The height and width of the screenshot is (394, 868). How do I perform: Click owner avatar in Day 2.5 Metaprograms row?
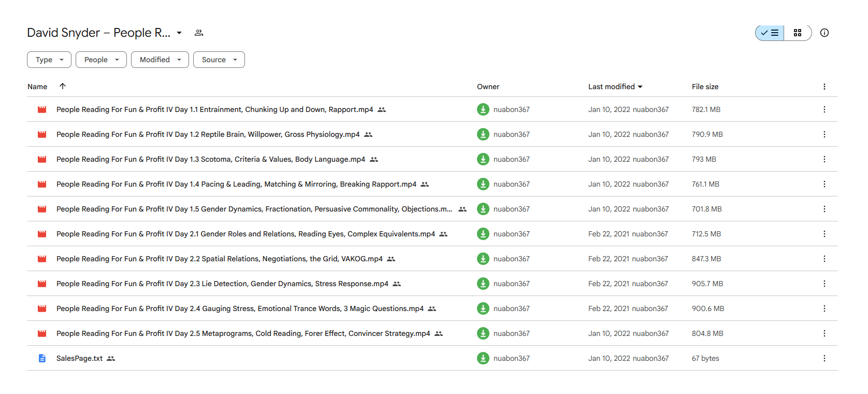(x=483, y=333)
